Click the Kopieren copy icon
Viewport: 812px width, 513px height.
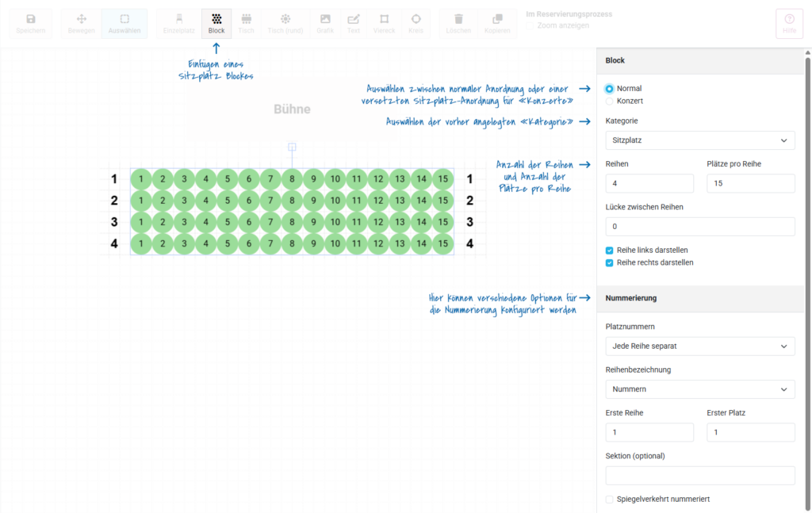[497, 19]
